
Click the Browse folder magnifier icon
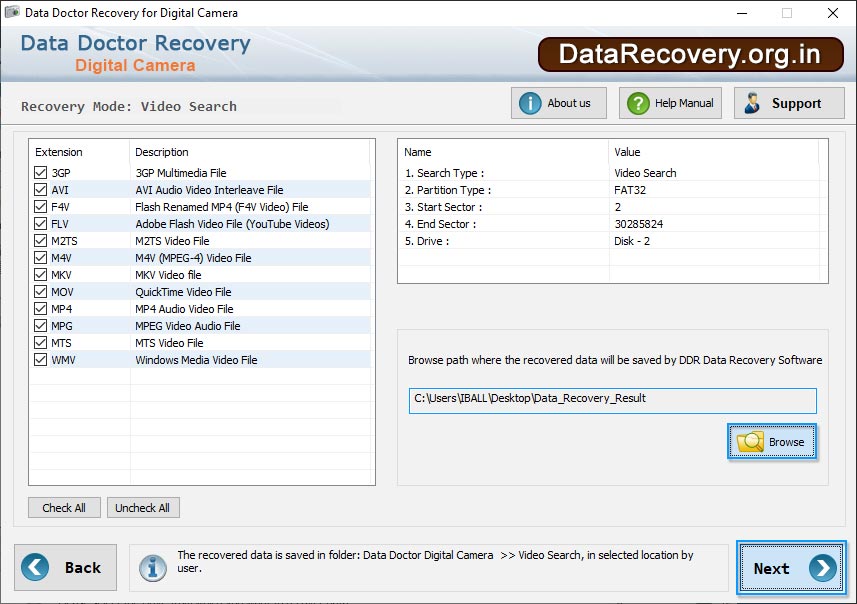(x=750, y=442)
